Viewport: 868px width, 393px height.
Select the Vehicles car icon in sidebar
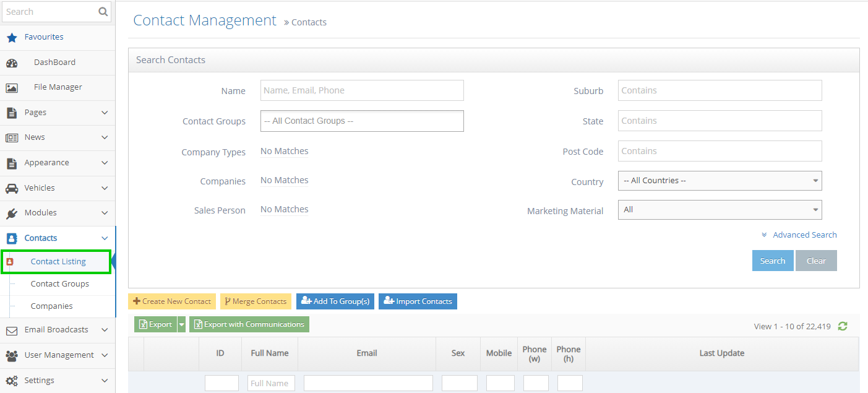pyautogui.click(x=12, y=188)
